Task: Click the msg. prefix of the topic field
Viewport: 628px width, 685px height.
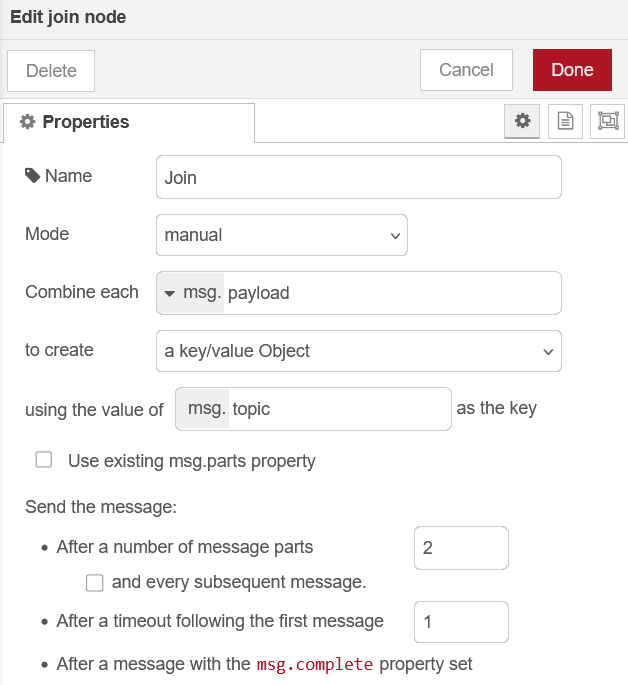Action: tap(204, 409)
